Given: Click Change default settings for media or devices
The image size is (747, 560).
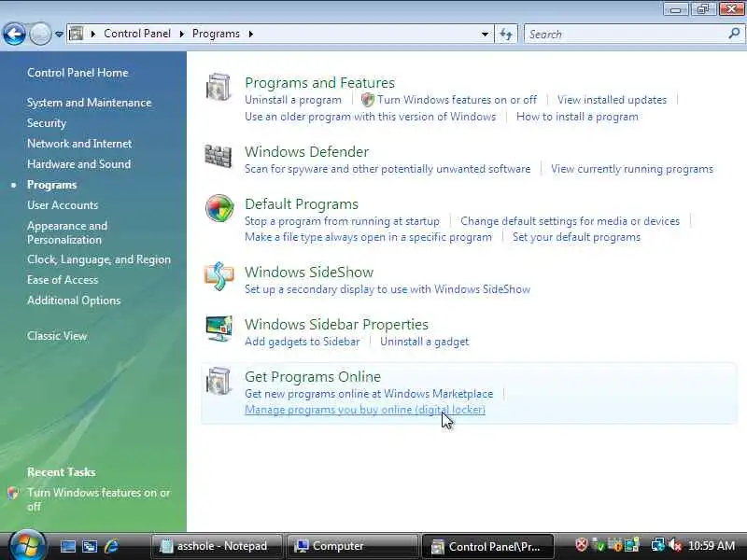Looking at the screenshot, I should (570, 221).
